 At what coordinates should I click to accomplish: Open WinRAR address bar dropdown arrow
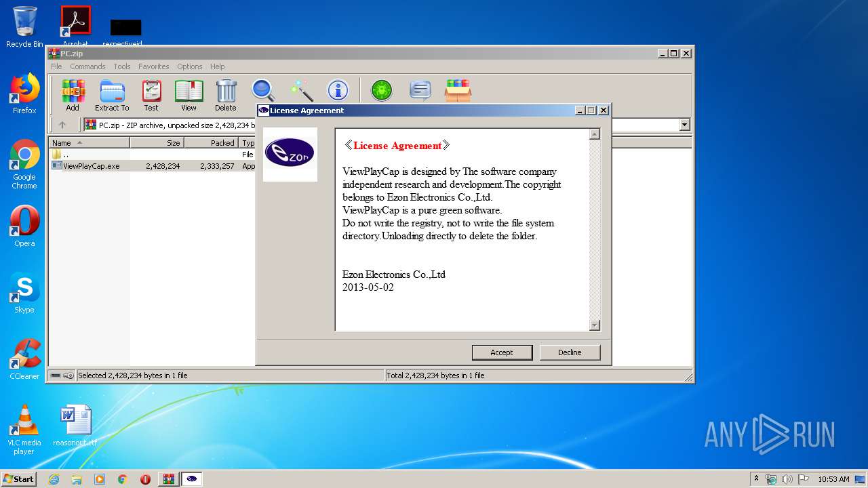click(684, 125)
